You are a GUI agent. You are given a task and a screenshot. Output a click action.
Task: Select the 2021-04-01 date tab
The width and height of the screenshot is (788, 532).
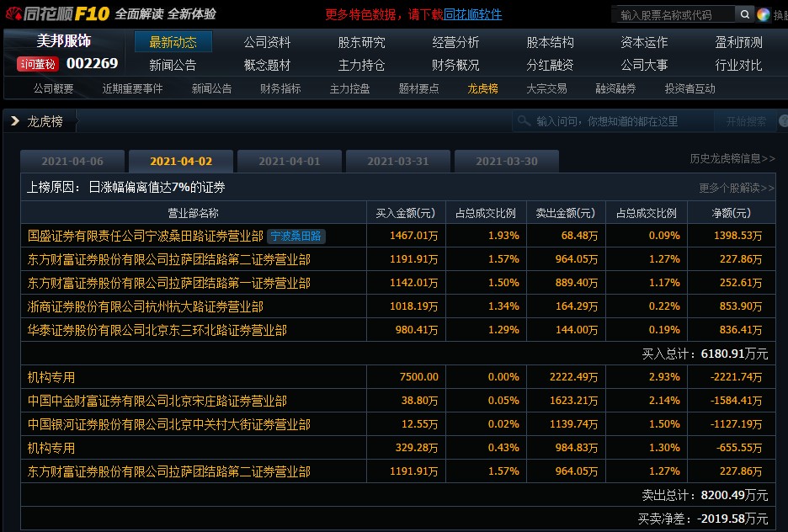tap(290, 162)
